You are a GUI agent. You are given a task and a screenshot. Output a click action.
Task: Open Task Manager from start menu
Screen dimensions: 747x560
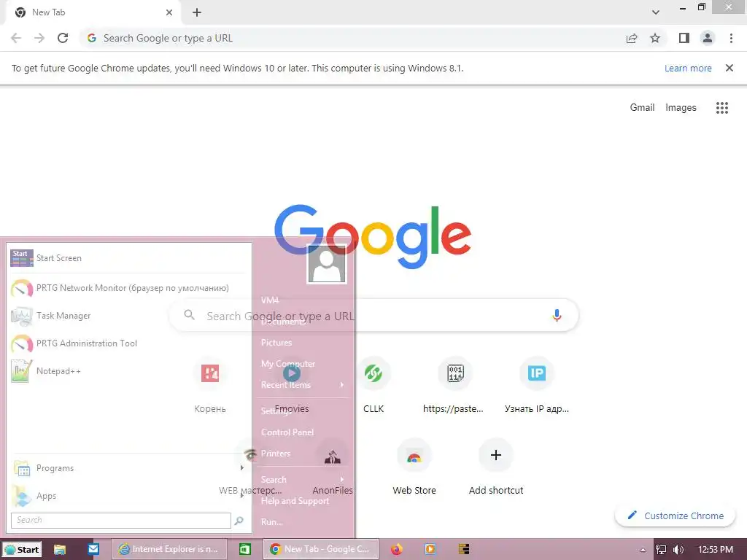128,316
